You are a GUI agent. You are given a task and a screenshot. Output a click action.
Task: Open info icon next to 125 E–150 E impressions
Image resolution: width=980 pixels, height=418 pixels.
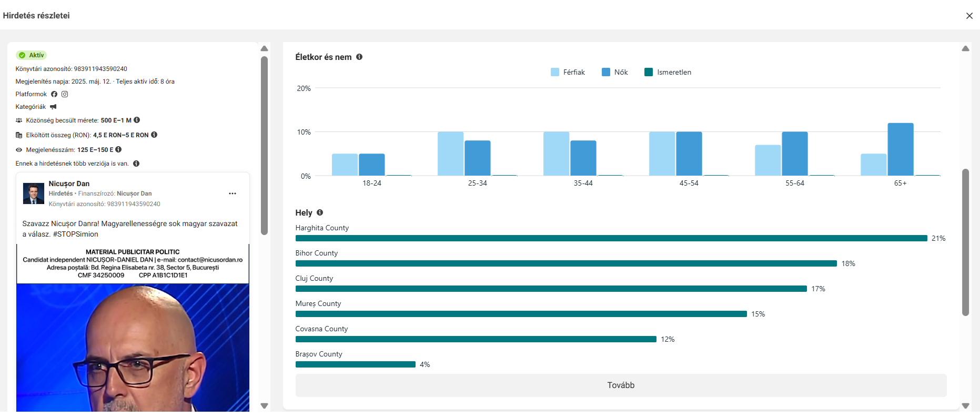(x=118, y=149)
